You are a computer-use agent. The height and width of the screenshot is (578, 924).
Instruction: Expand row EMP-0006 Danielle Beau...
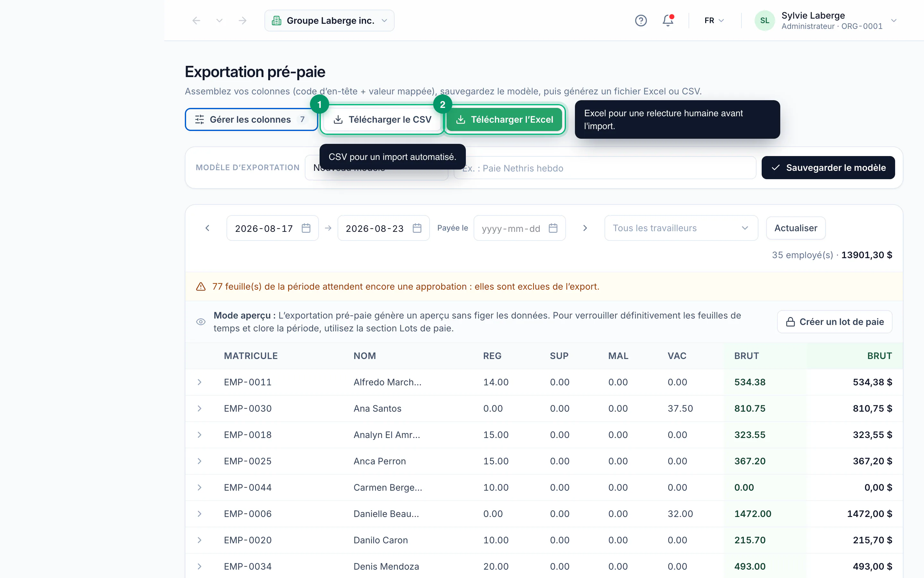click(199, 514)
